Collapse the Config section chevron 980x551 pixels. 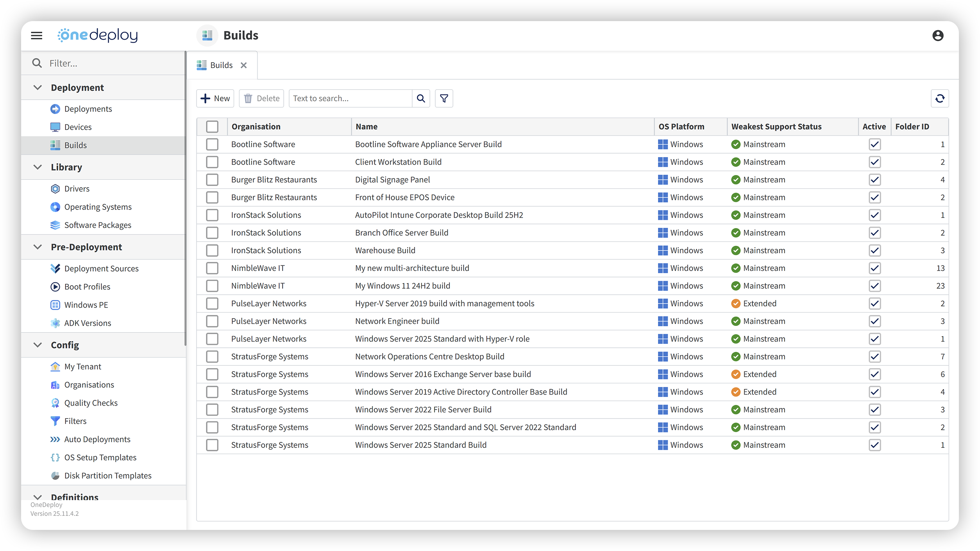(38, 345)
